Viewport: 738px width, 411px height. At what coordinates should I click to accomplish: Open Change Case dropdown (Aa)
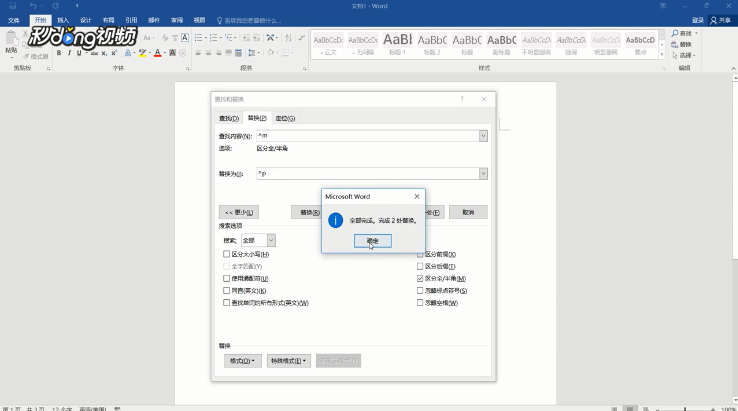coord(148,38)
